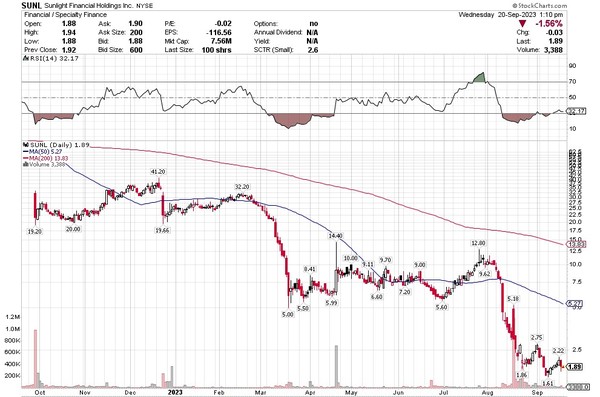
Task: Click the 'SUNL (Daily) 1.89' legend text
Action: [60, 145]
